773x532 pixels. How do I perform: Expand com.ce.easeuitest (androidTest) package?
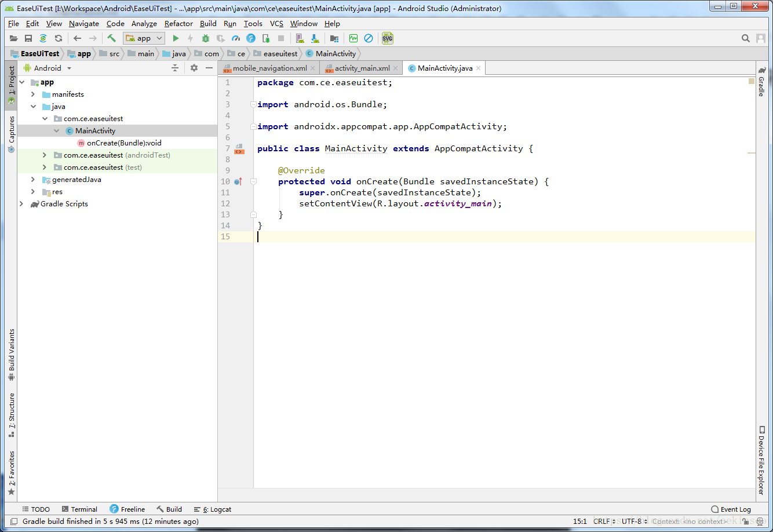click(x=45, y=155)
